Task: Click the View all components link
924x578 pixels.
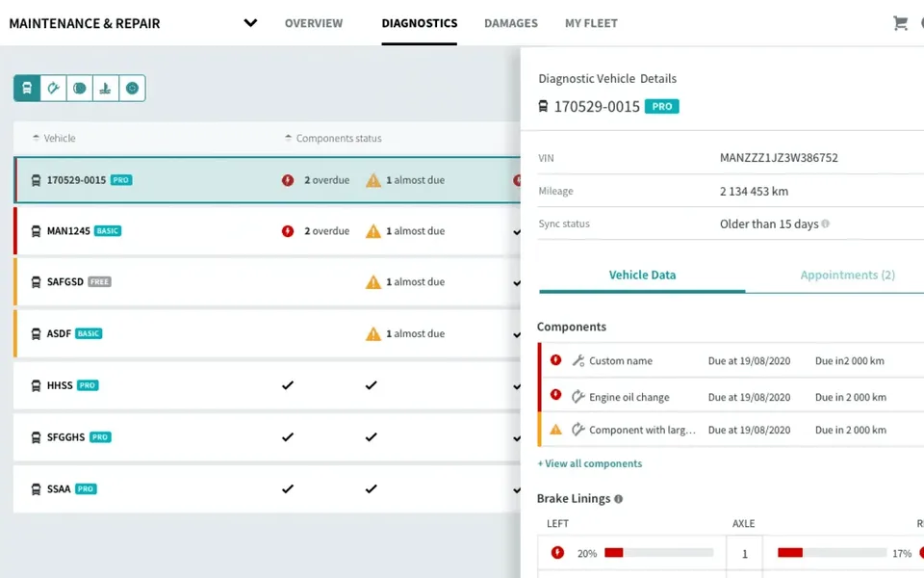Action: click(x=590, y=463)
